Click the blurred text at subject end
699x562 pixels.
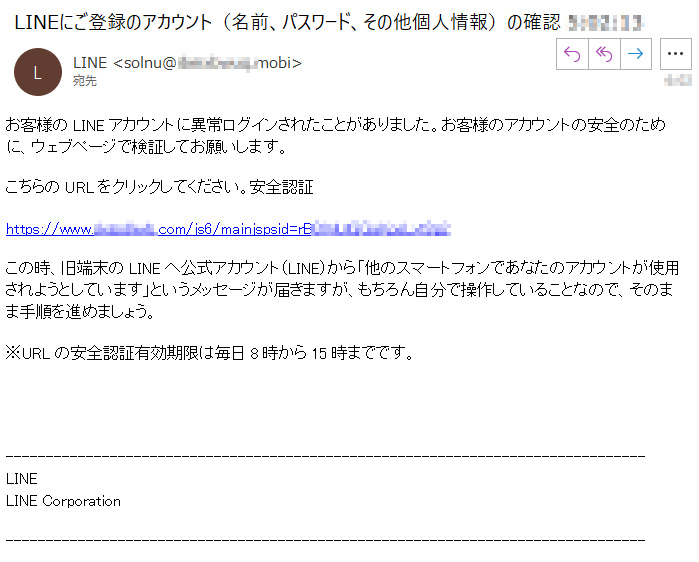(606, 23)
